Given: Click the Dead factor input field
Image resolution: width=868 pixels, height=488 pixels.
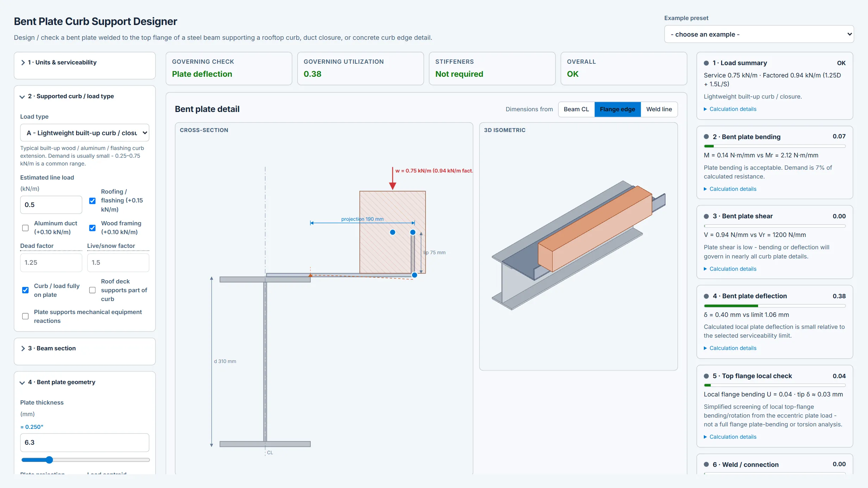Looking at the screenshot, I should tap(51, 263).
